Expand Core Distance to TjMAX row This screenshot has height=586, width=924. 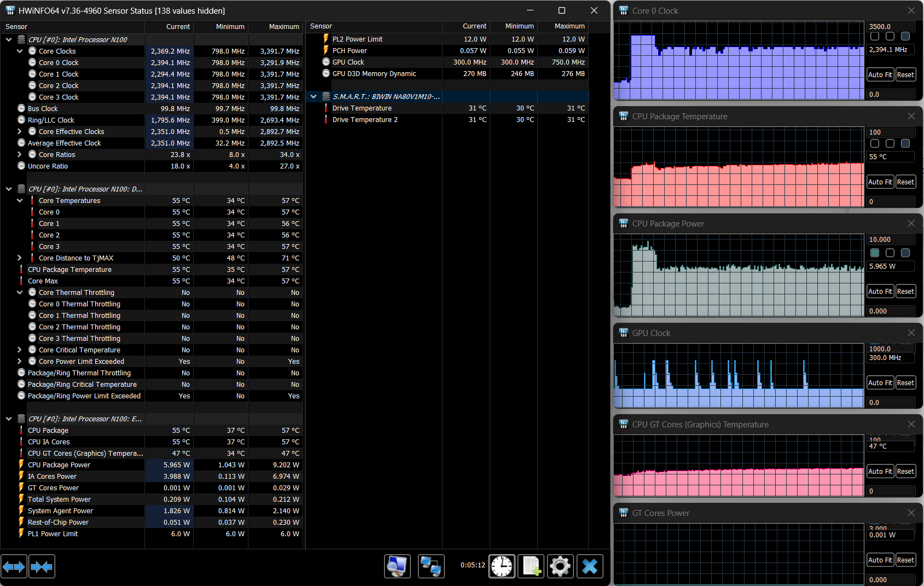[x=20, y=258]
